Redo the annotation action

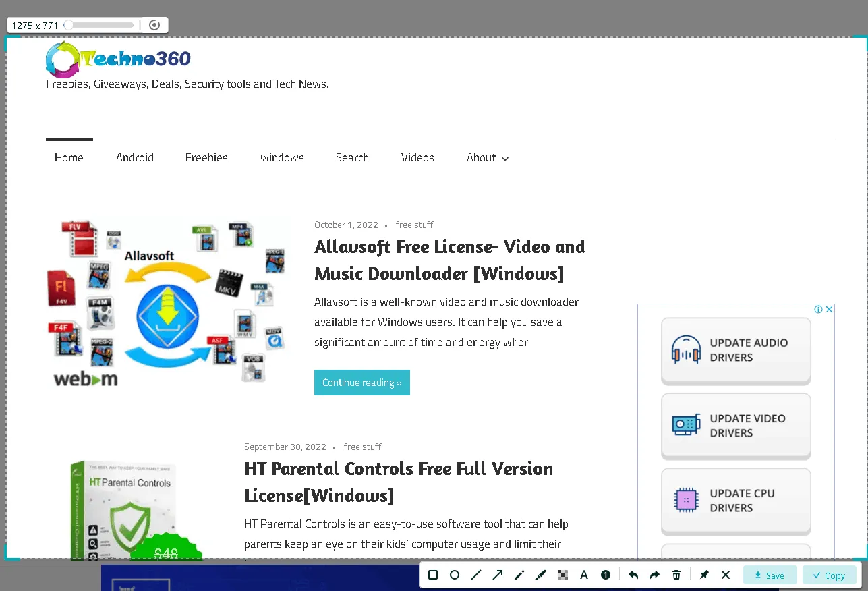coord(655,575)
